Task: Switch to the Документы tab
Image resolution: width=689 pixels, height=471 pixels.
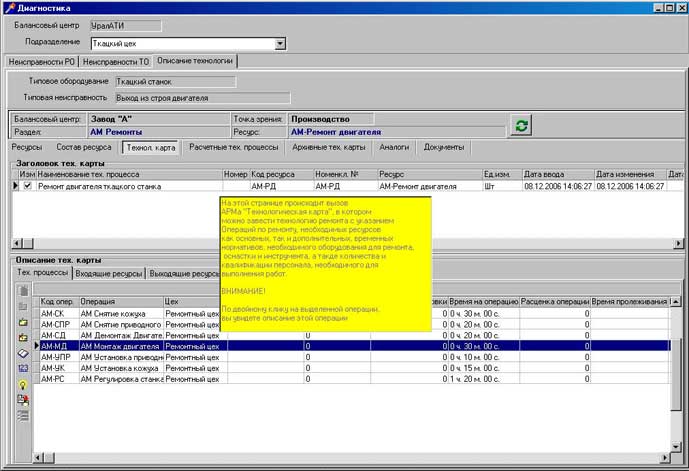Action: point(444,147)
